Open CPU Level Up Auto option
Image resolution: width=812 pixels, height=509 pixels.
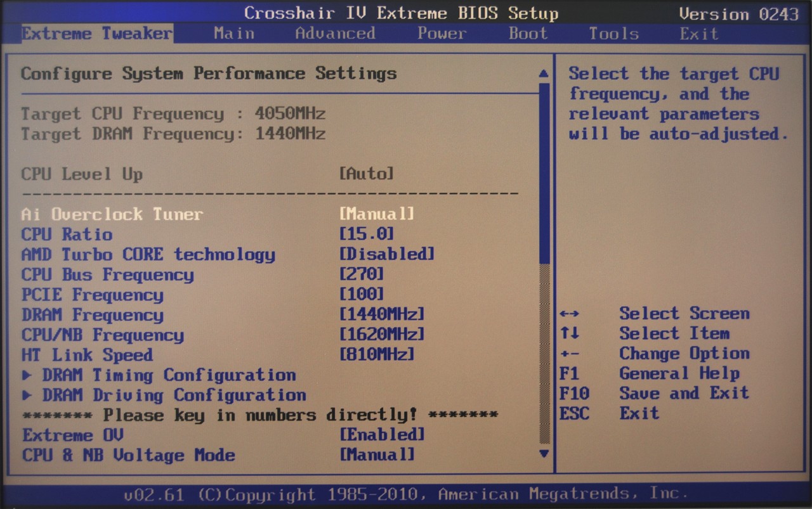(367, 174)
